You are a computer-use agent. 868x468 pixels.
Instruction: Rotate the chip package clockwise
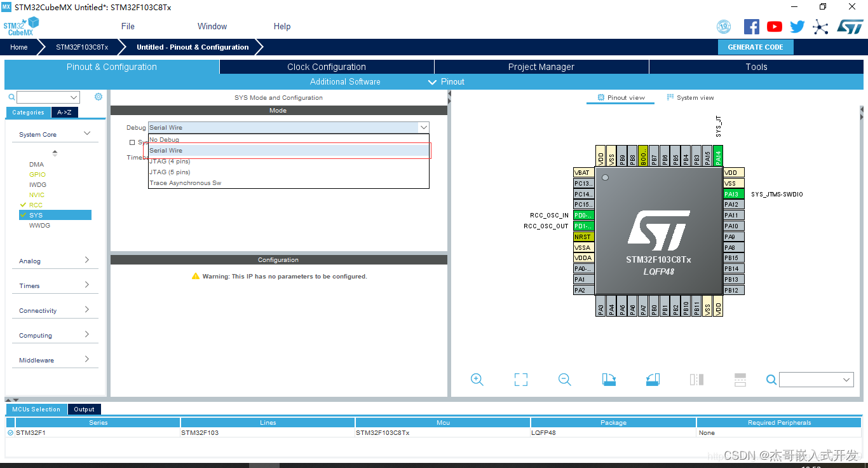608,380
